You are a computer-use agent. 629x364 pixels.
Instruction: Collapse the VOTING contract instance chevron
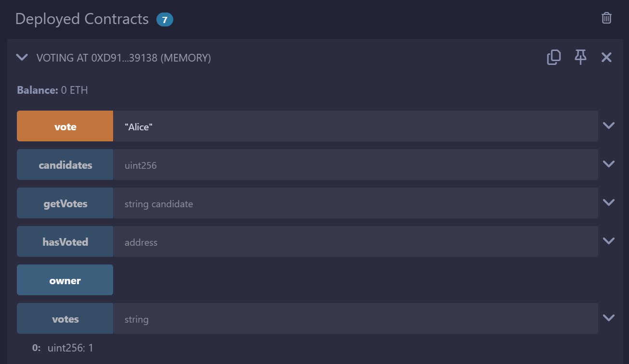click(22, 58)
